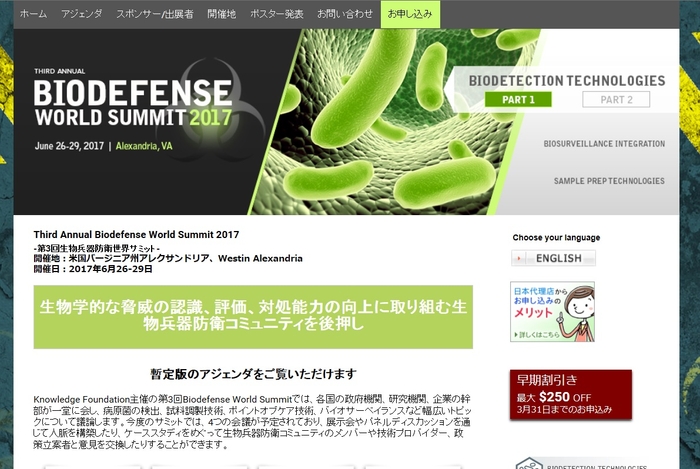
Task: Click the red arrow icon beside ENGLISH
Action: point(519,258)
